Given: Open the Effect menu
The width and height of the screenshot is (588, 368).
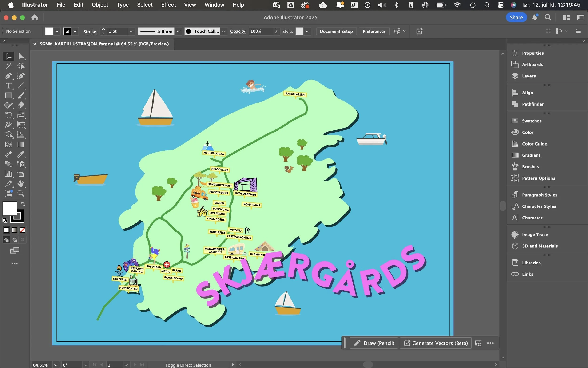Looking at the screenshot, I should tap(168, 5).
